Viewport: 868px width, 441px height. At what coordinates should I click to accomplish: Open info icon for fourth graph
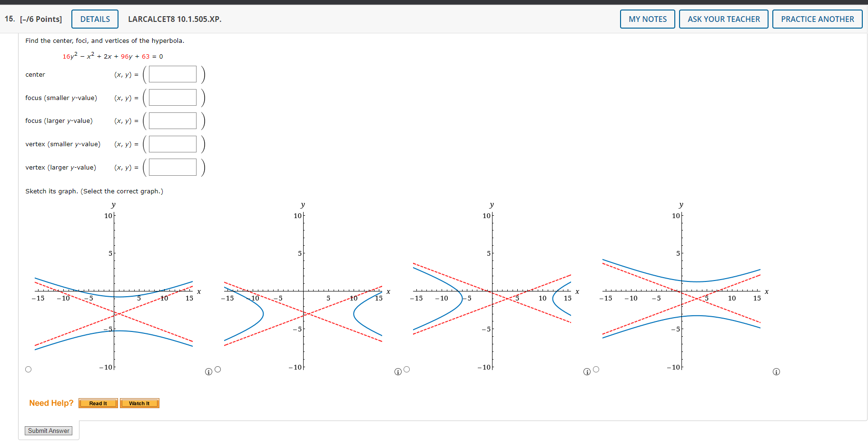[x=776, y=372]
